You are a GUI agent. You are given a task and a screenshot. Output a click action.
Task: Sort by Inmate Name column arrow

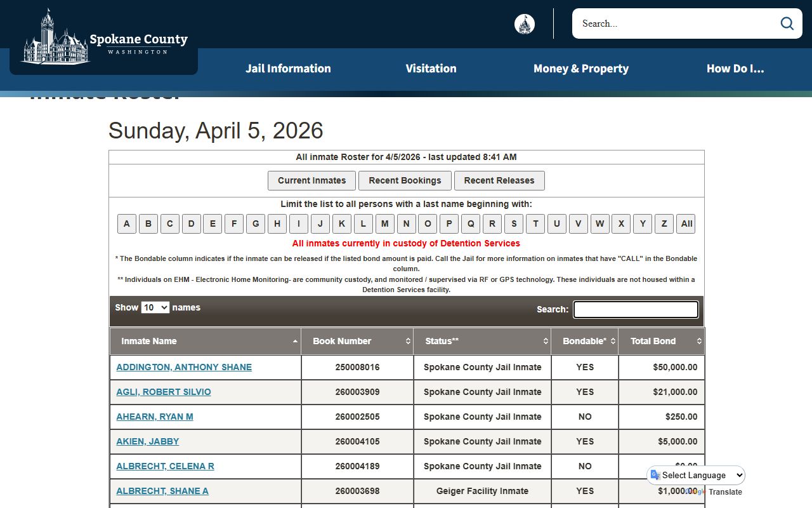click(x=295, y=342)
